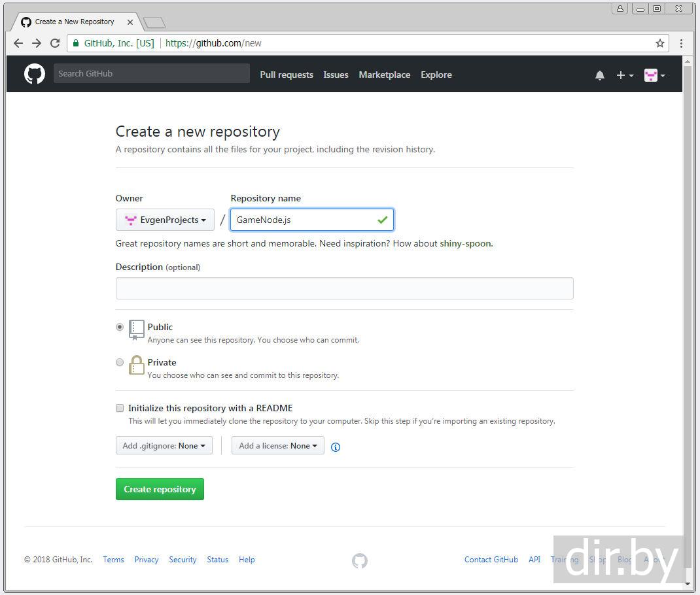Open the notifications bell icon
This screenshot has height=595, width=700.
tap(599, 75)
